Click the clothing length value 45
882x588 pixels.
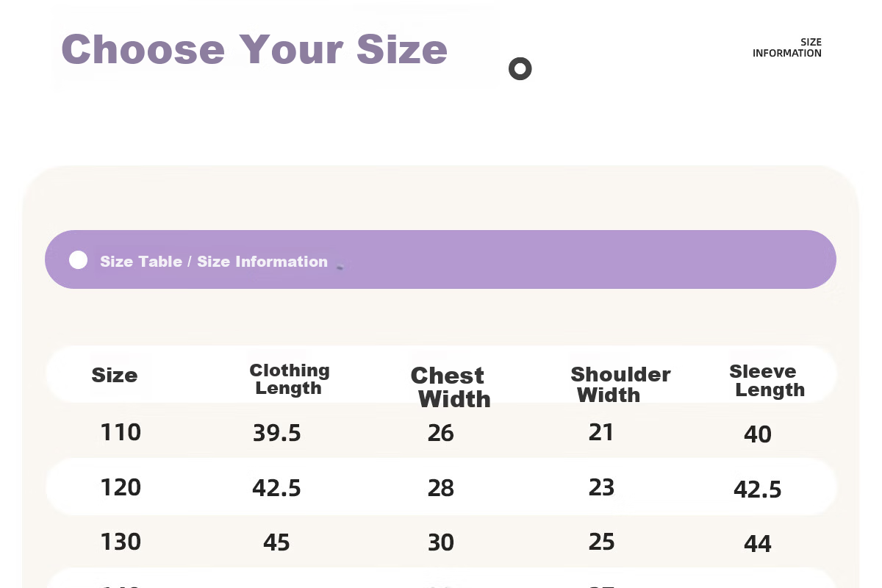pos(276,543)
